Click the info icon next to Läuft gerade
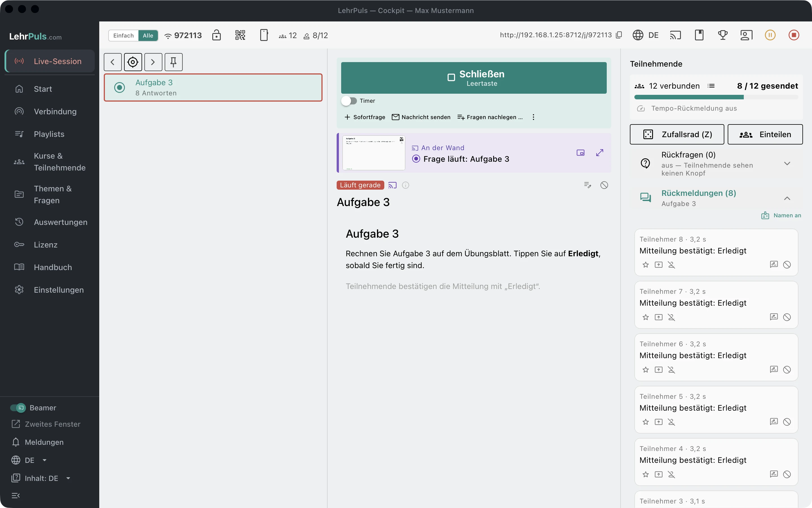 [406, 185]
